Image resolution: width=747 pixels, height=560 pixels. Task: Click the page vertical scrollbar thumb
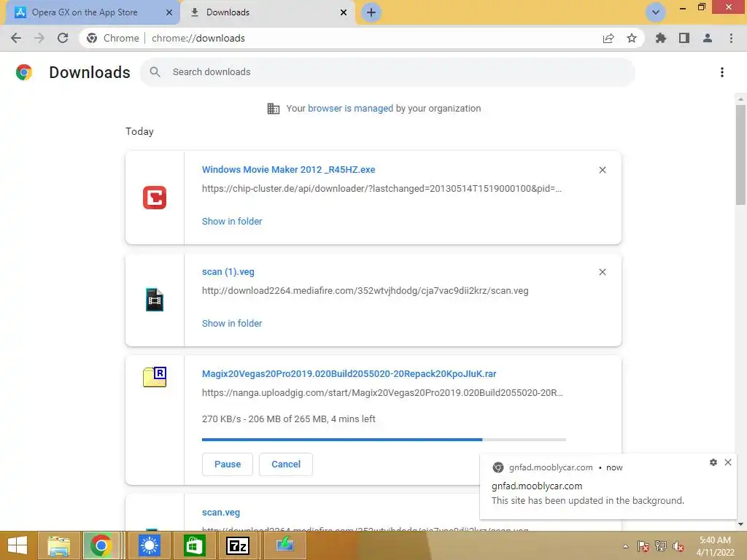[x=740, y=155]
